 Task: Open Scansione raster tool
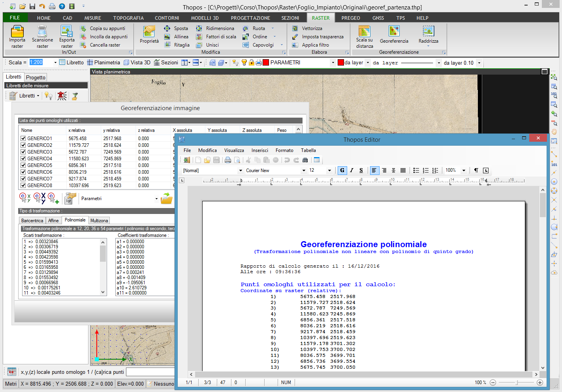(x=42, y=31)
